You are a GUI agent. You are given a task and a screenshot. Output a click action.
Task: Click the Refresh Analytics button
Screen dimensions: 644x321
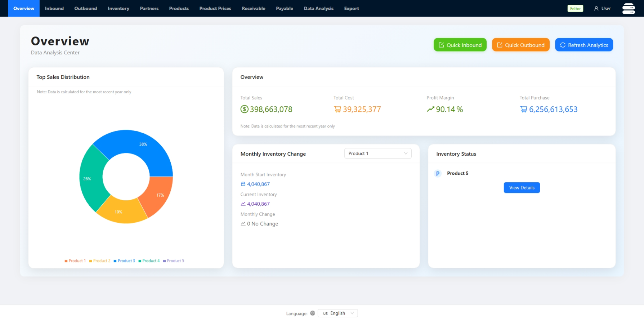click(584, 45)
